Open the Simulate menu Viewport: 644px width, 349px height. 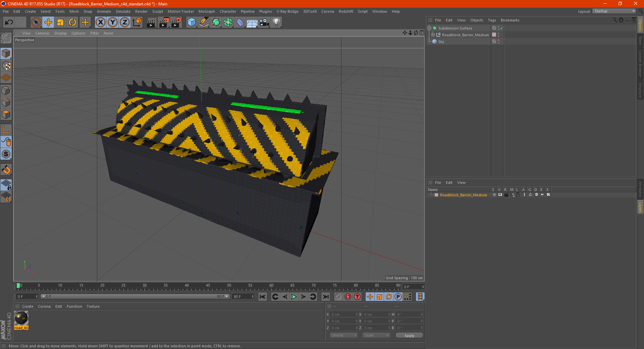coord(123,11)
